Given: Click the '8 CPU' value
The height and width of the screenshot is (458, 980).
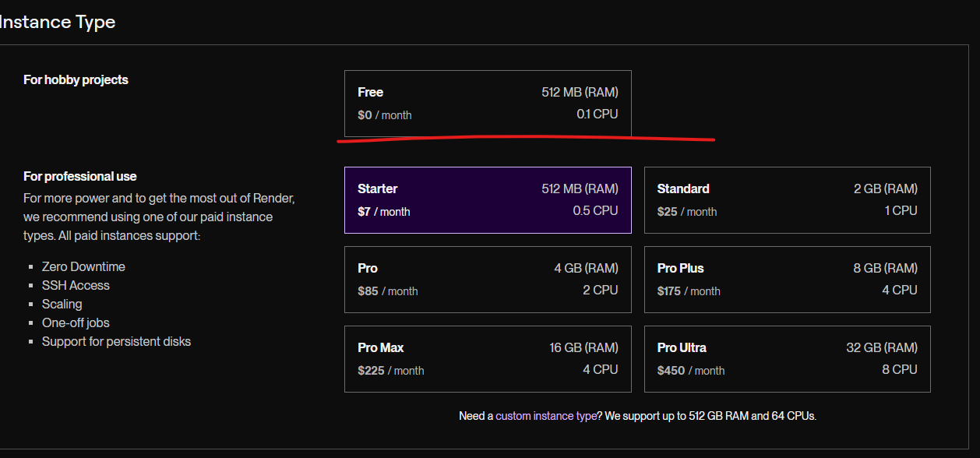Looking at the screenshot, I should click(x=900, y=369).
